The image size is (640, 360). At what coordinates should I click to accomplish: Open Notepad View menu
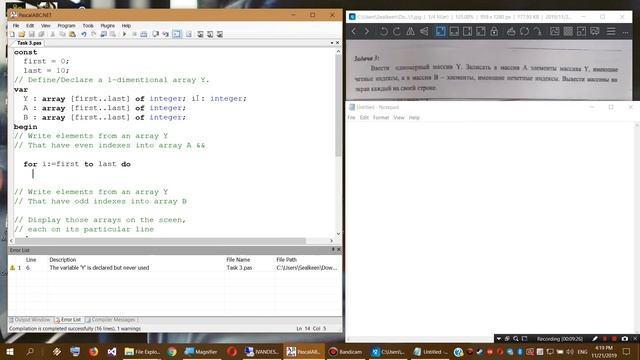pyautogui.click(x=399, y=118)
